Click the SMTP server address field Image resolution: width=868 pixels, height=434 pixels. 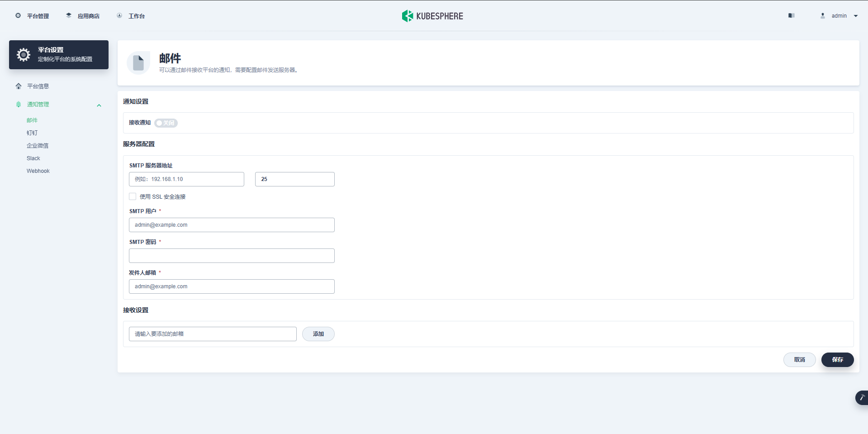pos(186,179)
